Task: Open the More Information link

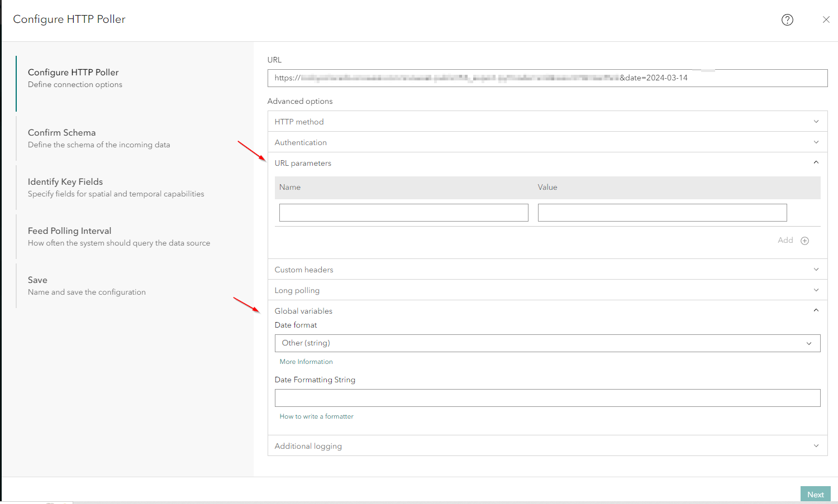Action: tap(306, 362)
